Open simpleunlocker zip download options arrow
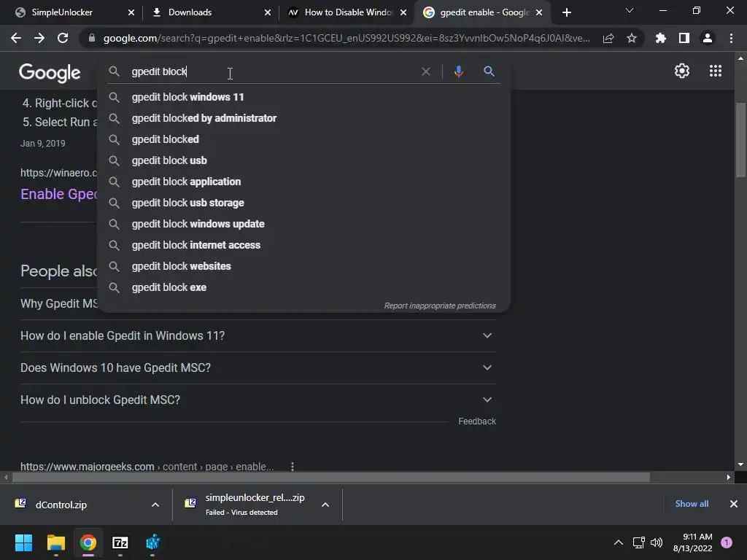Screen dimensions: 747x560 pos(325,505)
